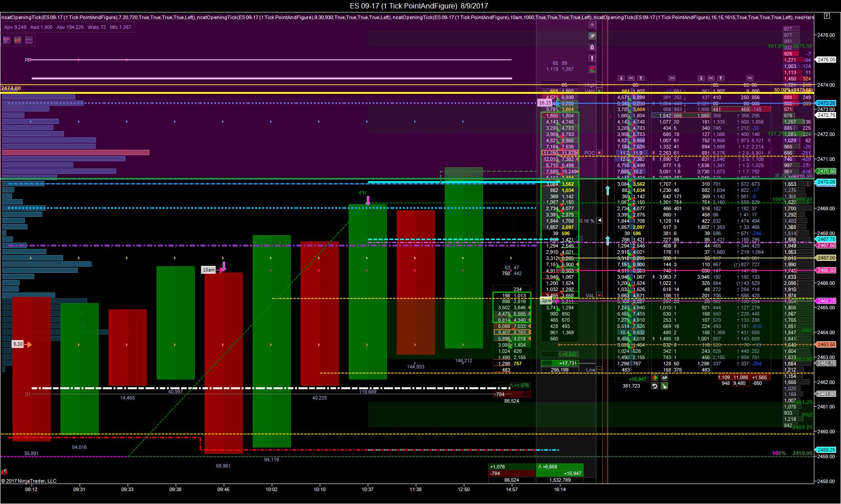Toggle the High level marker box
The height and width of the screenshot is (504, 841).
pos(599,85)
